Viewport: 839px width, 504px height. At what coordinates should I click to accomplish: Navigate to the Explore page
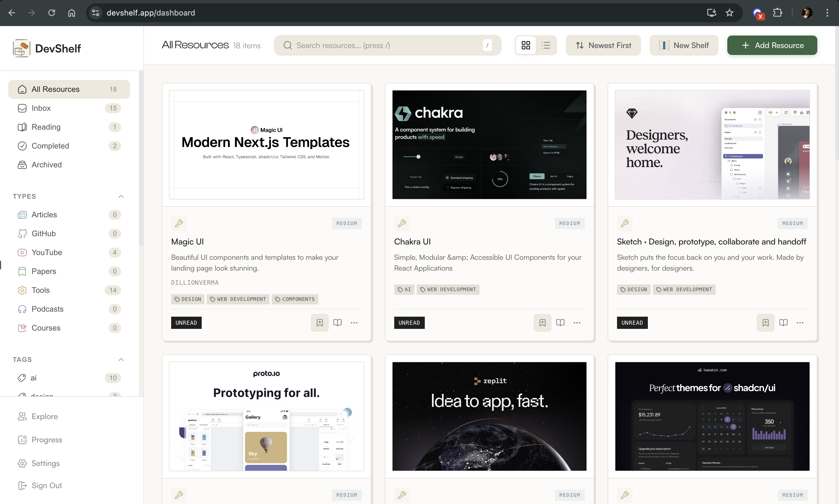(x=44, y=416)
